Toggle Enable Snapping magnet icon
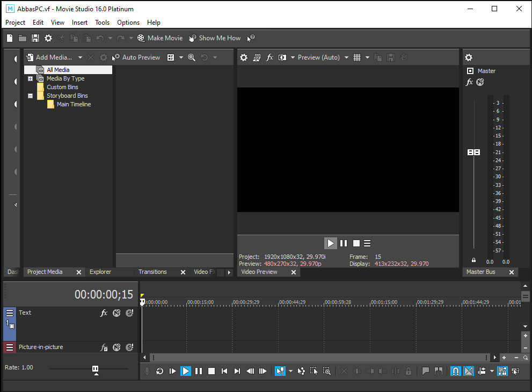 pos(455,371)
